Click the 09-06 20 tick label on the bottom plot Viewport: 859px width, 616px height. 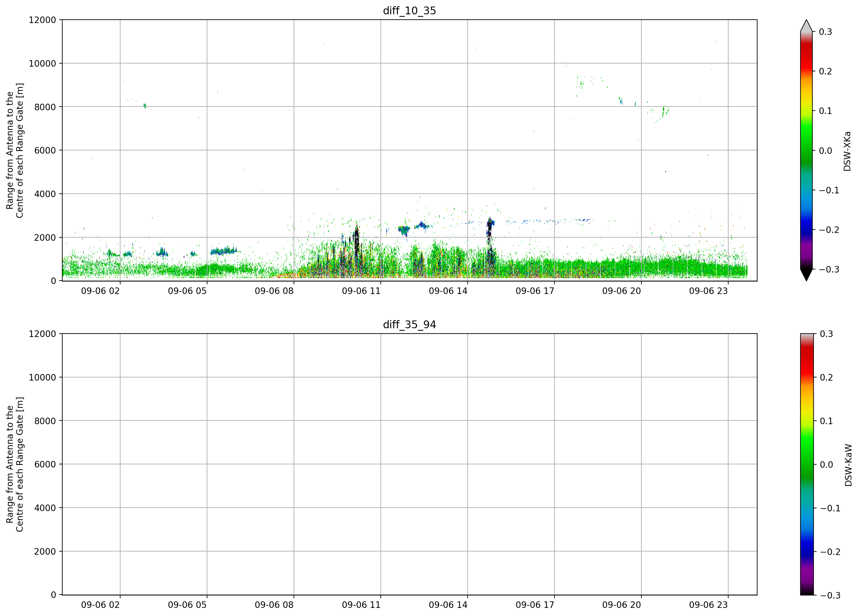(621, 605)
